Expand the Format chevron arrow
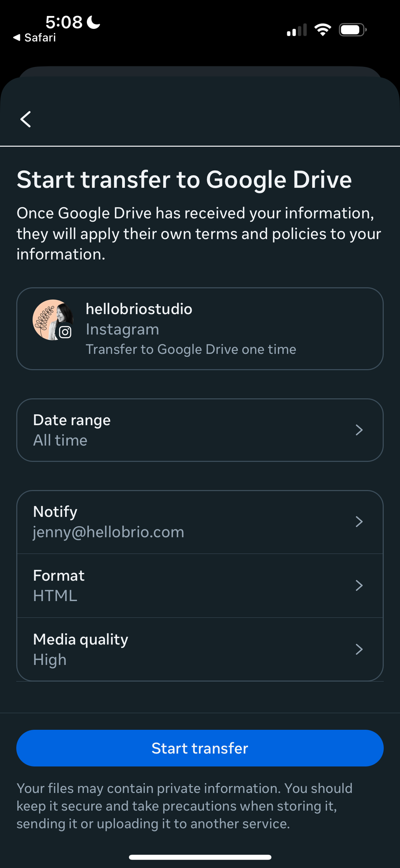The height and width of the screenshot is (868, 400). [359, 585]
